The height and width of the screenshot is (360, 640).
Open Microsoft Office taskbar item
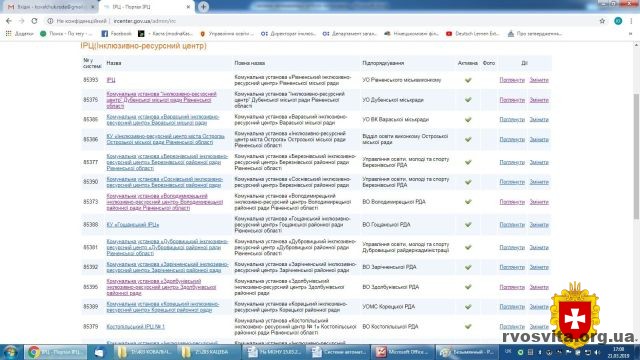click(402, 352)
